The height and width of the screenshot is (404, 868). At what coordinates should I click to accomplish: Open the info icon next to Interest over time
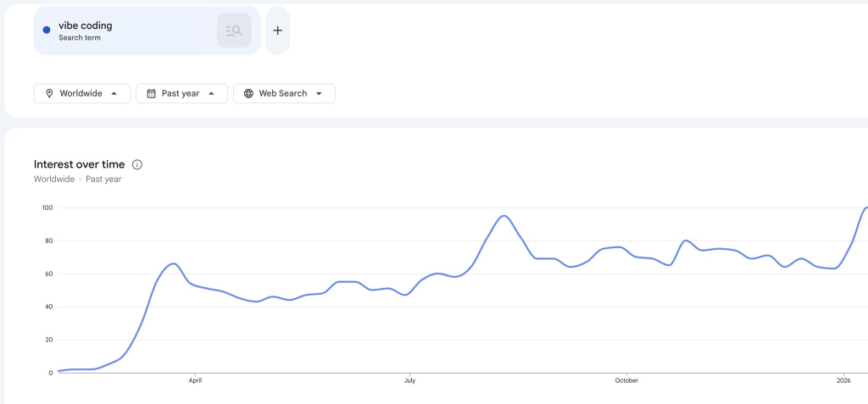point(137,164)
